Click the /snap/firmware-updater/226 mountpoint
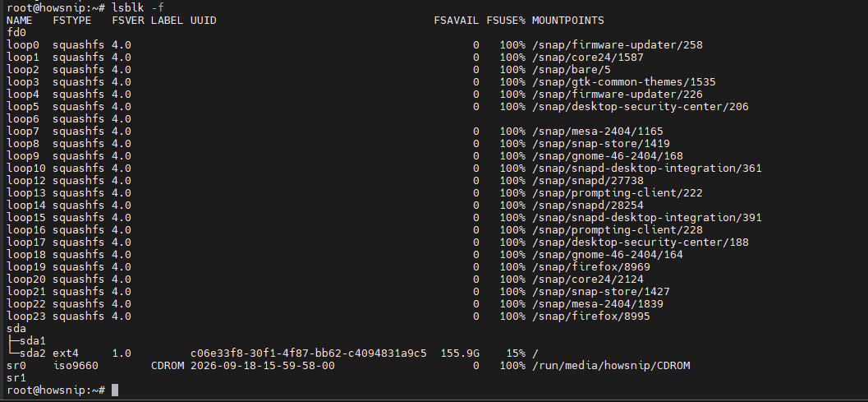Image resolution: width=868 pixels, height=402 pixels. (618, 95)
